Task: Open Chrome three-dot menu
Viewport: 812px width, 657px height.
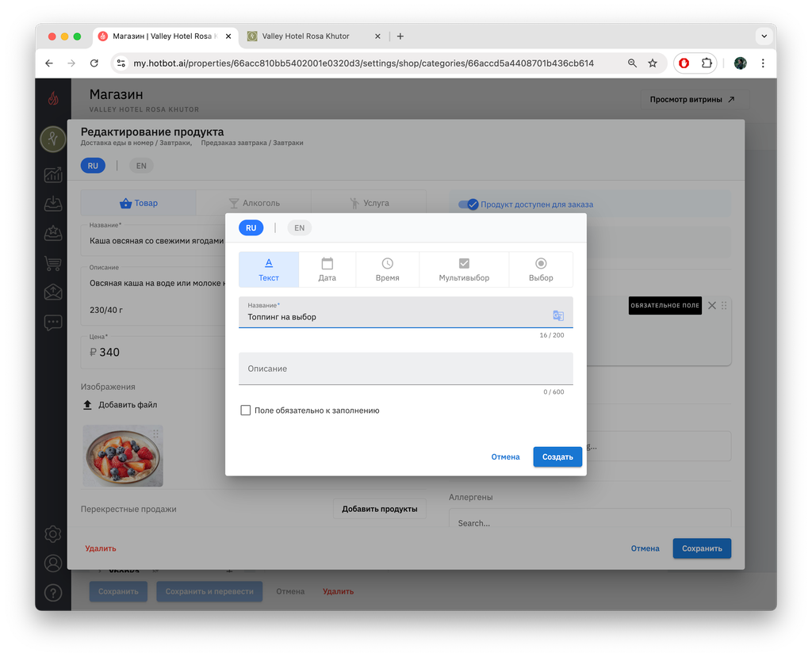Action: click(763, 63)
